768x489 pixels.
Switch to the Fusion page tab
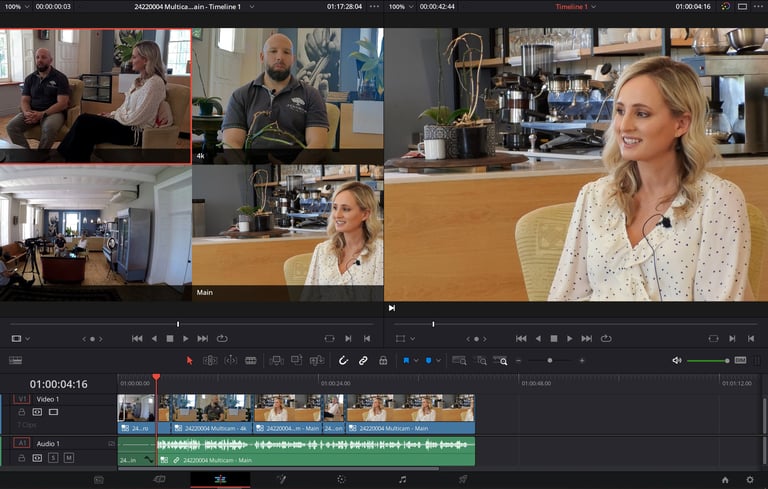click(x=281, y=480)
